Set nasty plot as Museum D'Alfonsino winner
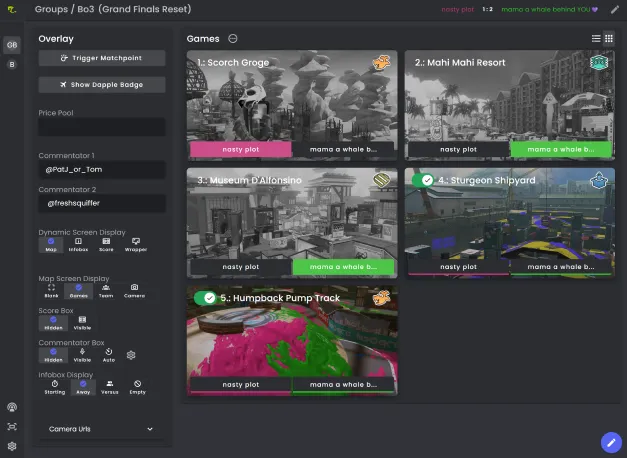The width and height of the screenshot is (627, 458). tap(240, 267)
